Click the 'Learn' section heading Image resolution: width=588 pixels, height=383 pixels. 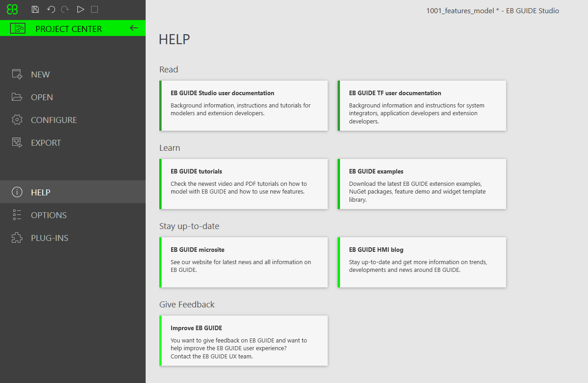pos(170,148)
